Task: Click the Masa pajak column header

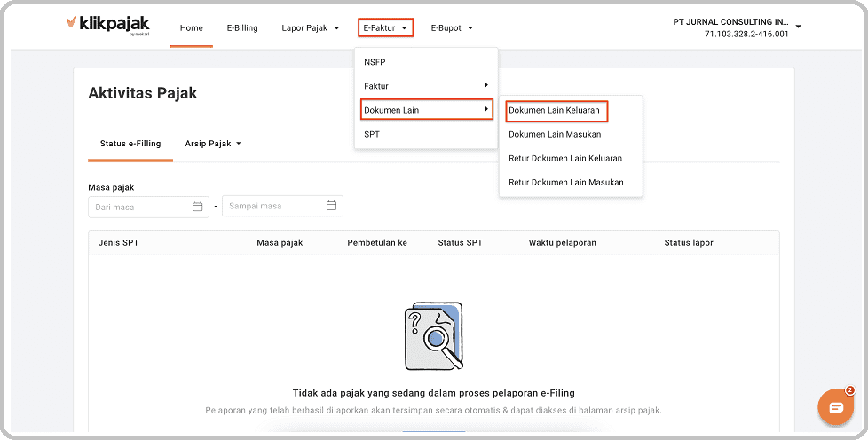Action: (280, 242)
